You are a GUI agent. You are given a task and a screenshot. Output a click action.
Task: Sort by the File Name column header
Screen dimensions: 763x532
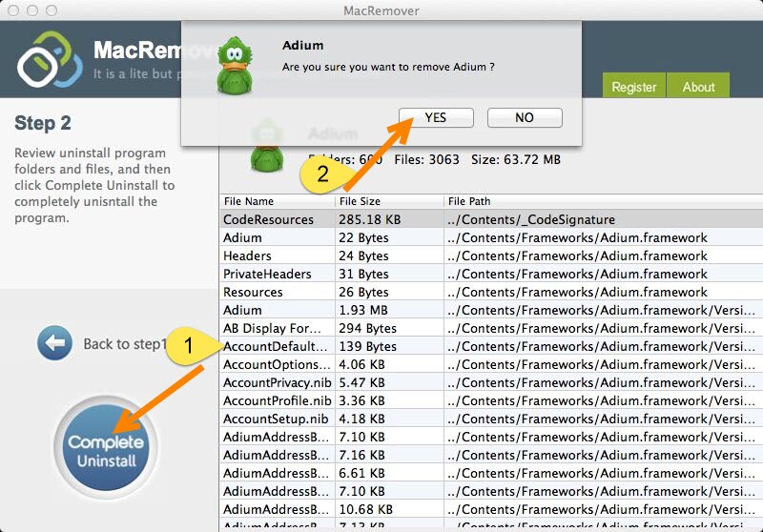pyautogui.click(x=278, y=201)
